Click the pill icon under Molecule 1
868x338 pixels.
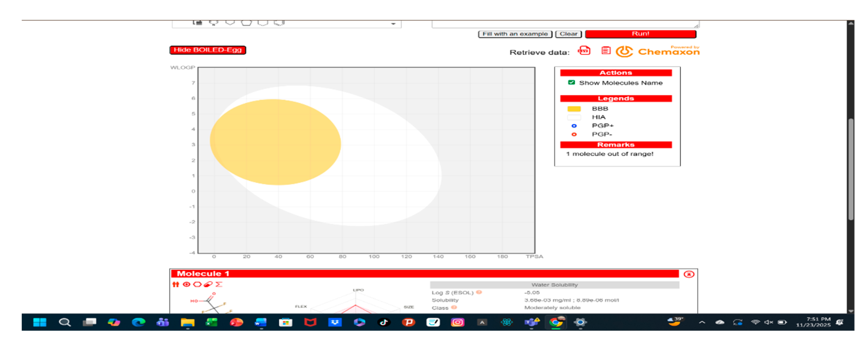click(x=208, y=284)
